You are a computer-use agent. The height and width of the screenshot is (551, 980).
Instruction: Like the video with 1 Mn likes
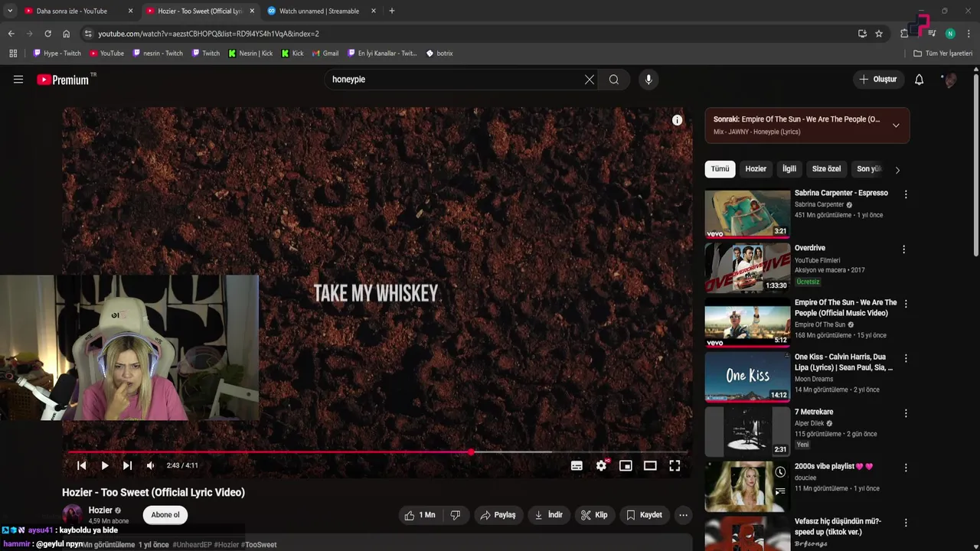click(420, 515)
